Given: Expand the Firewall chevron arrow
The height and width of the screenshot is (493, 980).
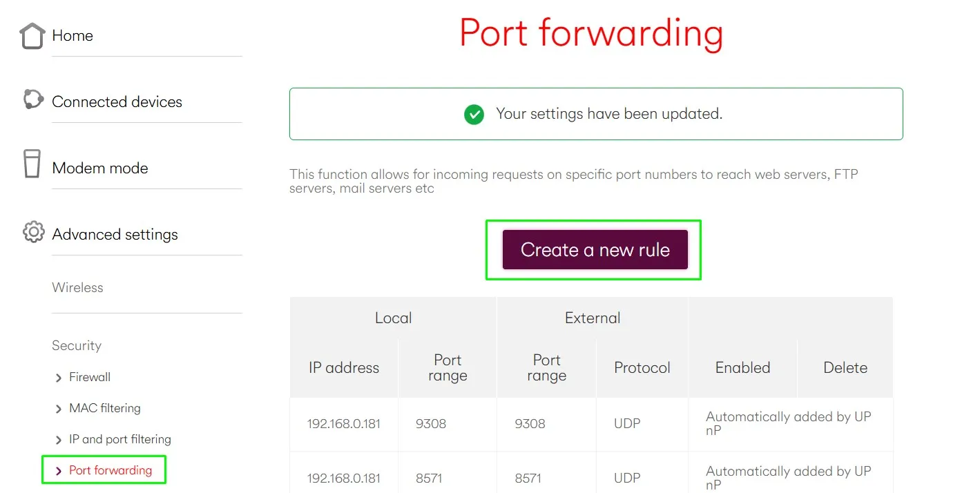Looking at the screenshot, I should click(x=59, y=378).
